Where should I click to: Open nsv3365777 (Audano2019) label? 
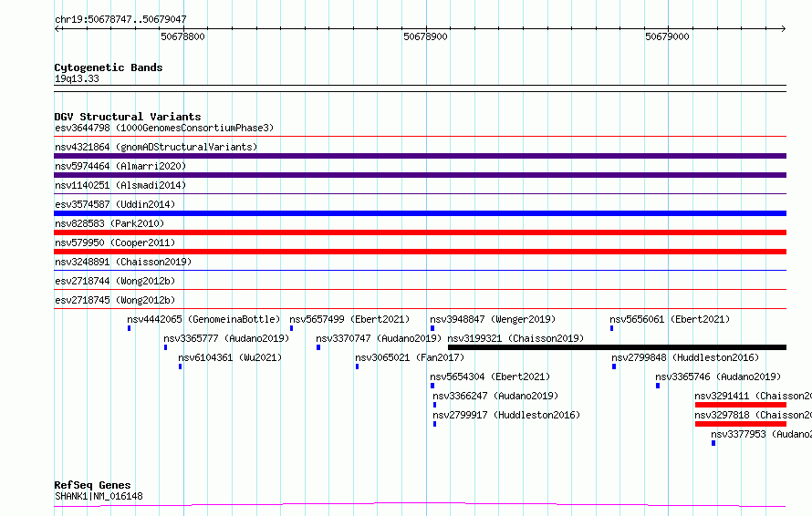(x=226, y=338)
